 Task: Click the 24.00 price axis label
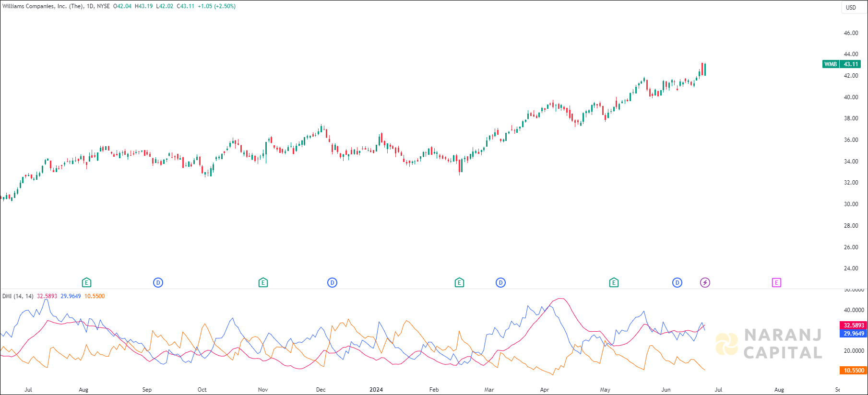point(851,268)
